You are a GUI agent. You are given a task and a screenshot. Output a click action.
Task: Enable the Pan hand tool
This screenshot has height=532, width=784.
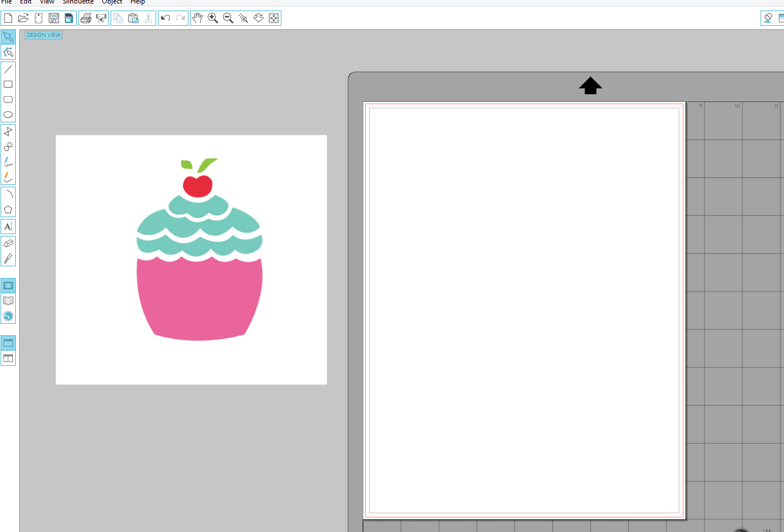pos(198,18)
